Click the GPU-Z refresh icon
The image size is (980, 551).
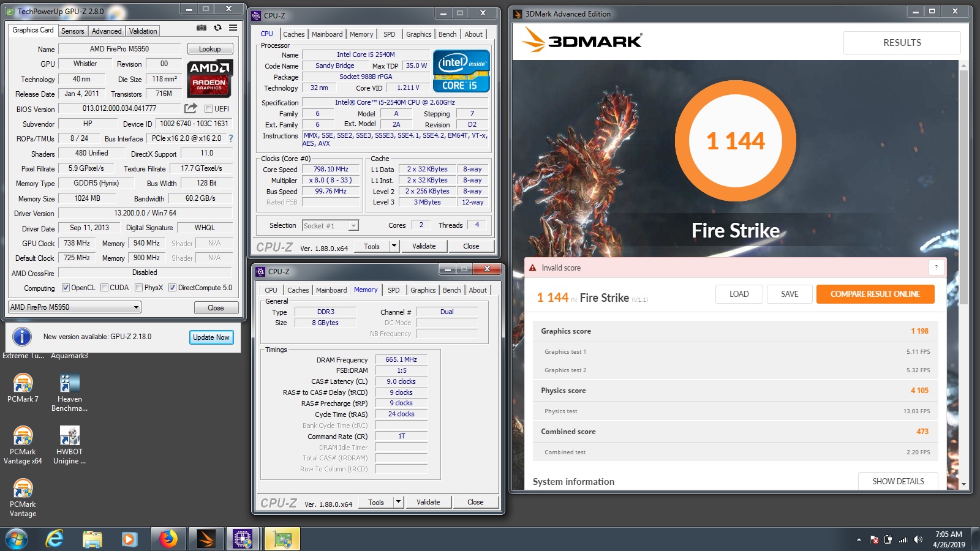pyautogui.click(x=217, y=28)
